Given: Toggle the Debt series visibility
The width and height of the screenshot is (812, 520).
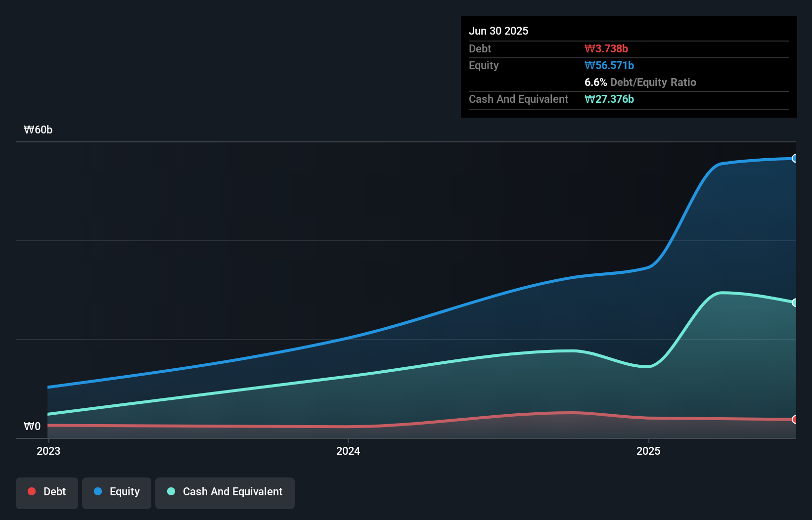Looking at the screenshot, I should [46, 492].
